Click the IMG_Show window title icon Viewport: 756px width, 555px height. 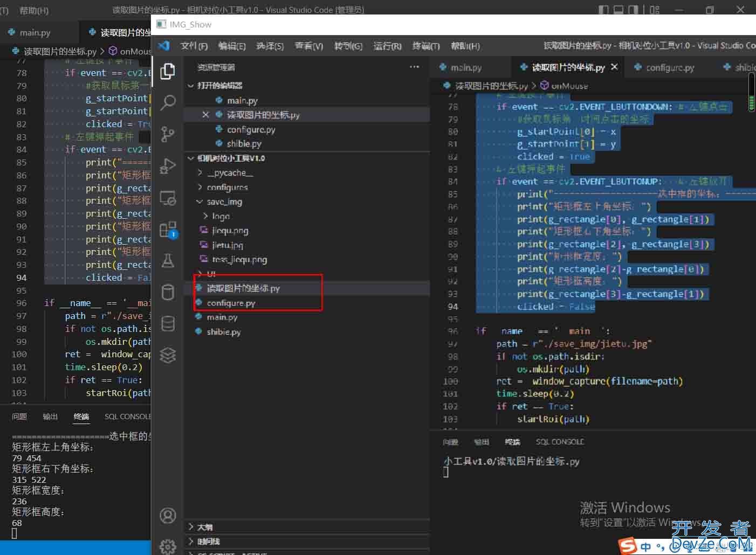point(161,24)
